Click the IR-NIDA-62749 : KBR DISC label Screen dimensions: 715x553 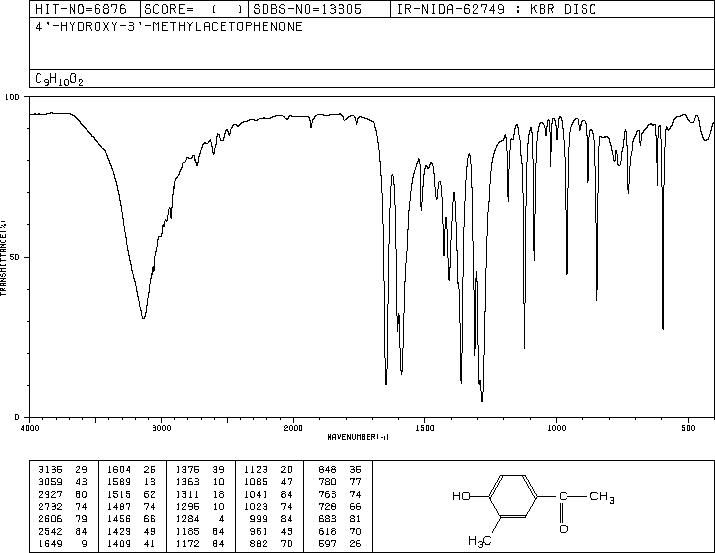coord(497,9)
